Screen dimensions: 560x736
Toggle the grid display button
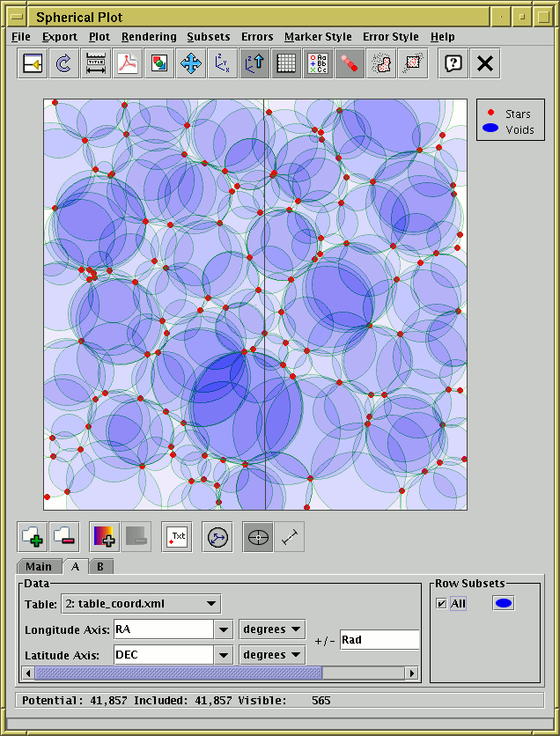(286, 63)
